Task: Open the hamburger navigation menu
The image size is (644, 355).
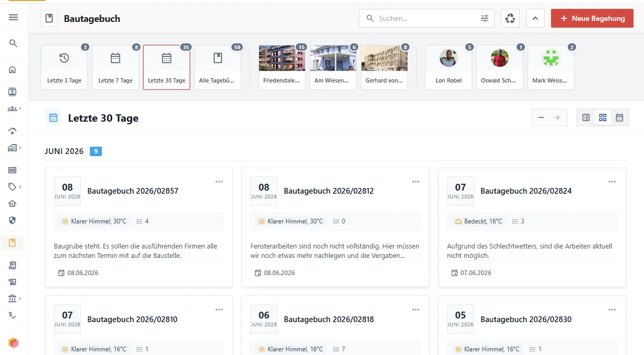Action: (x=14, y=17)
